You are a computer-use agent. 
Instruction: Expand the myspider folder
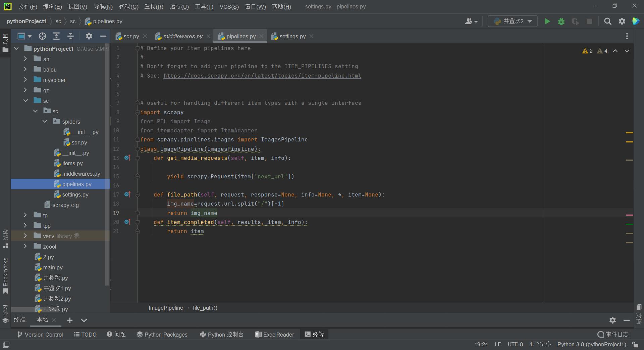point(25,80)
